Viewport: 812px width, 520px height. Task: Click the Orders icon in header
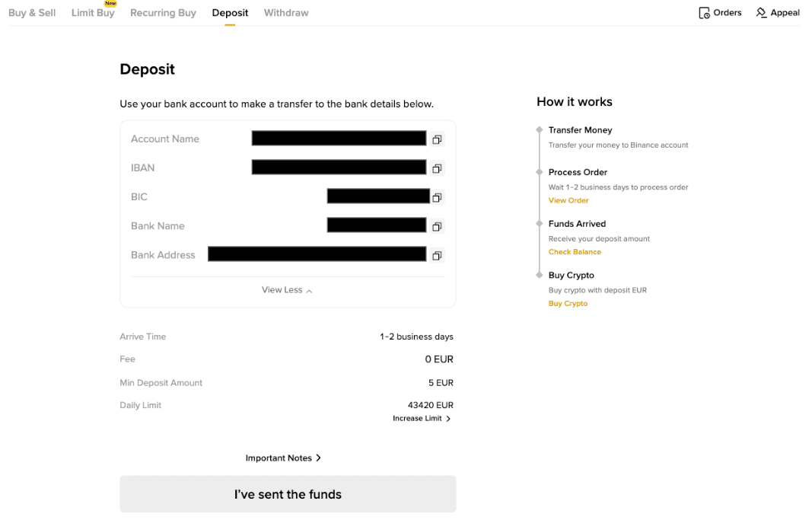pos(704,13)
